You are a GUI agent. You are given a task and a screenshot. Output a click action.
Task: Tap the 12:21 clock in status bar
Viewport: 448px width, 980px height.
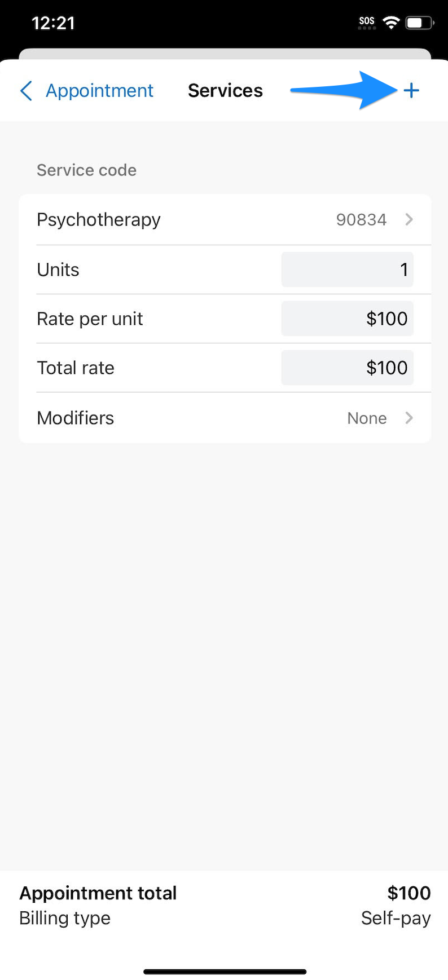coord(53,23)
